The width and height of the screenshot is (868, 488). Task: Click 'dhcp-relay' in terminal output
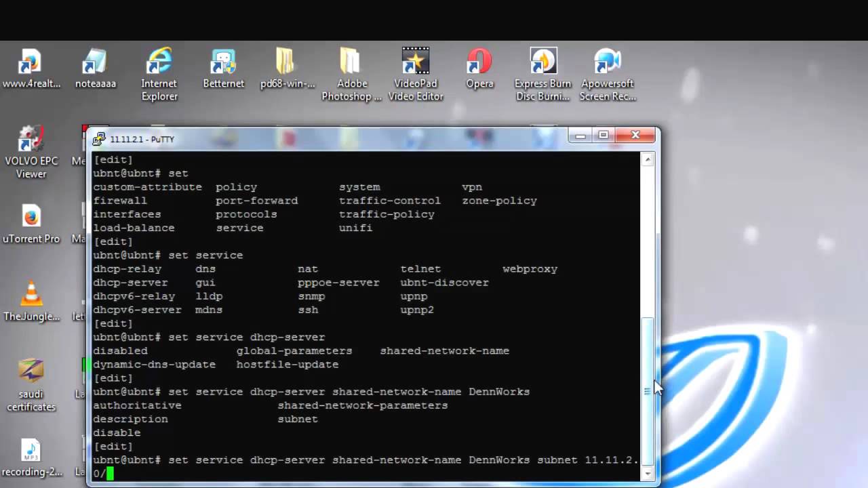127,269
